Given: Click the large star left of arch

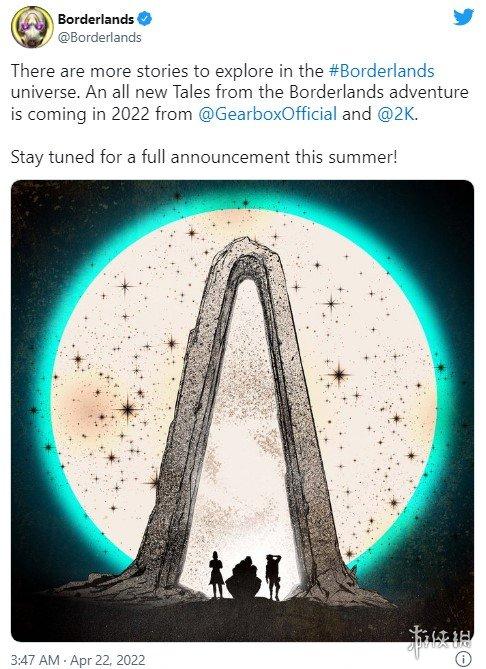Looking at the screenshot, I should (x=128, y=409).
